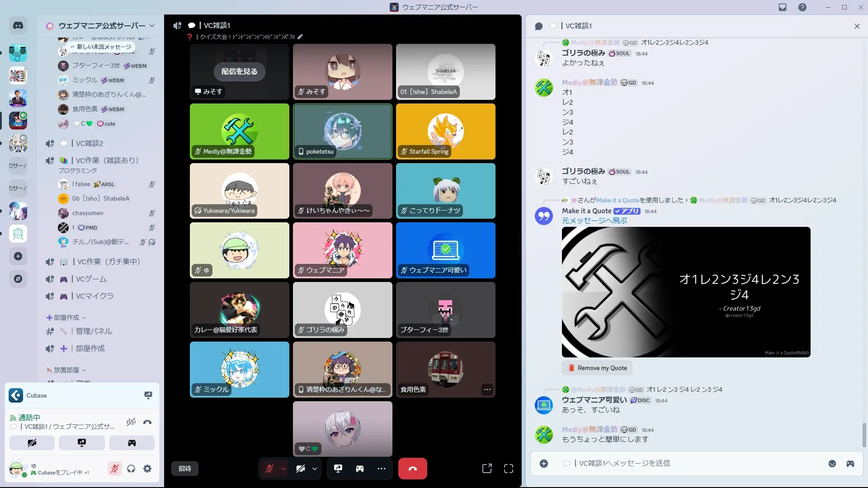The height and width of the screenshot is (488, 868).
Task: Click the VC雑談1 message input field
Action: 678,463
